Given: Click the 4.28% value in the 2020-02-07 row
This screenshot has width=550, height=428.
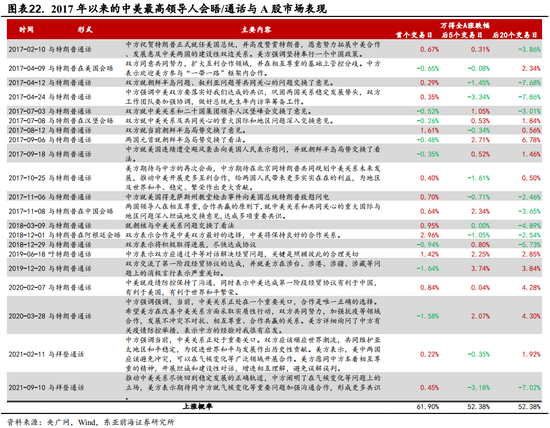Looking at the screenshot, I should 531,287.
